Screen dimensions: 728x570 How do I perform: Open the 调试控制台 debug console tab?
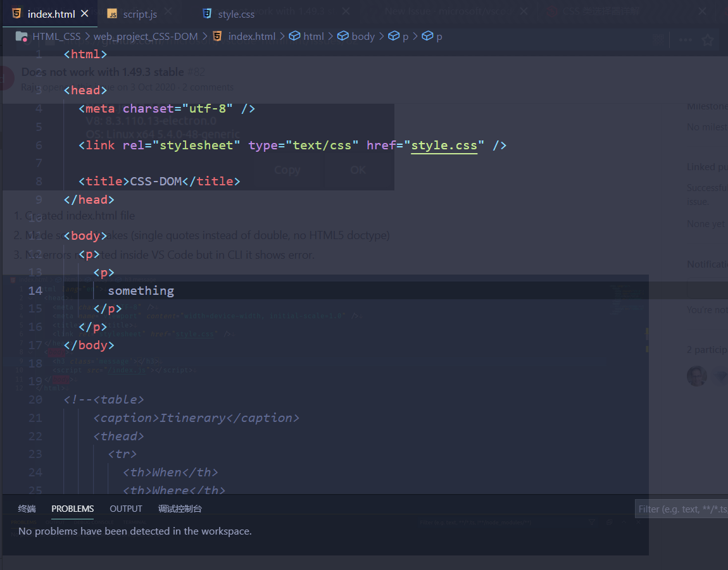click(179, 509)
